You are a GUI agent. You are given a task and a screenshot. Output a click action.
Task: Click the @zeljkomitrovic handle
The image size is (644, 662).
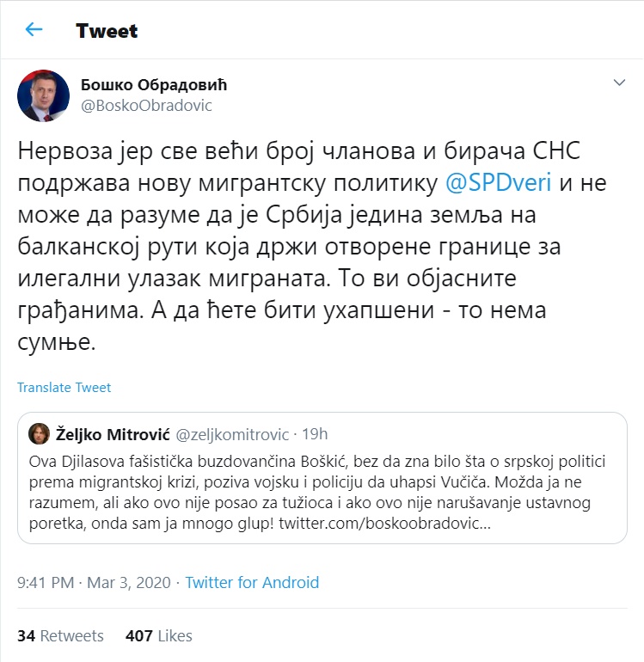point(234,433)
